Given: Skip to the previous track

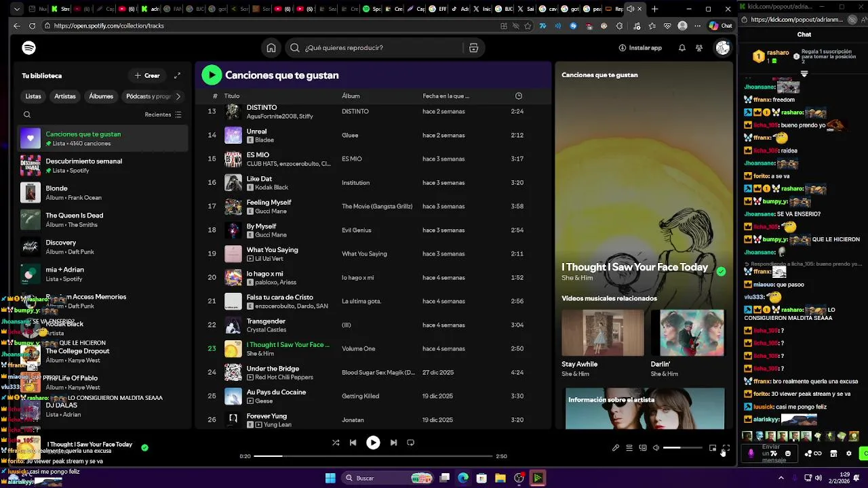Looking at the screenshot, I should point(353,443).
